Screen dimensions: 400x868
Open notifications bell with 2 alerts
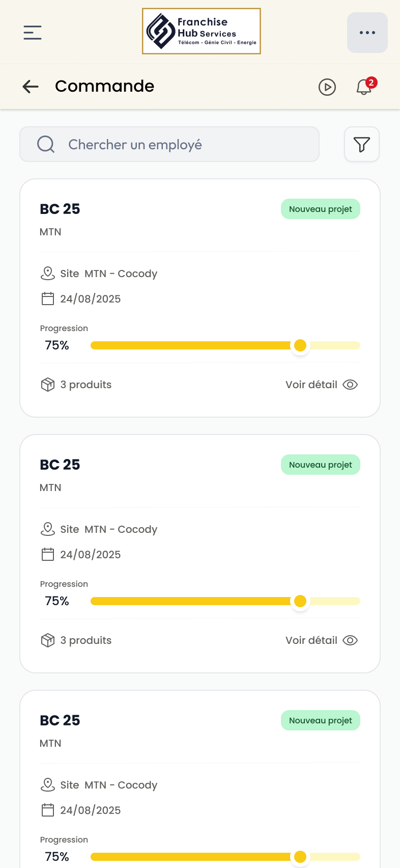(x=364, y=87)
